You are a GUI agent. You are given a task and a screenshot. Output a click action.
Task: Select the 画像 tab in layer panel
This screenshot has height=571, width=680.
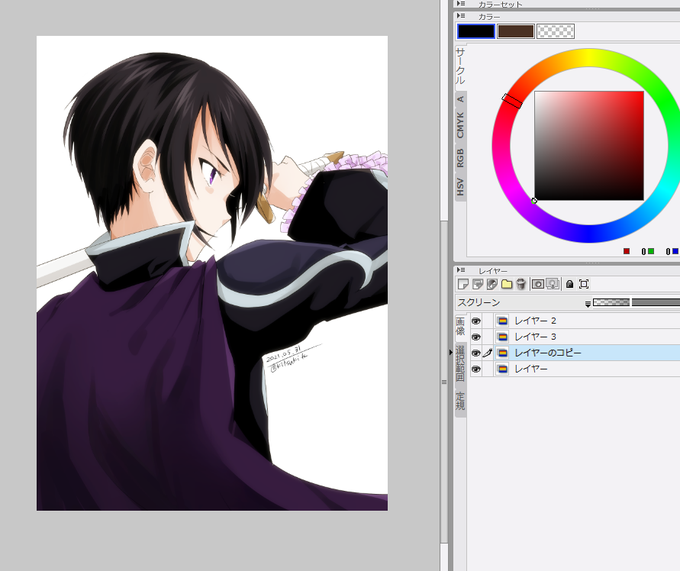[x=460, y=326]
